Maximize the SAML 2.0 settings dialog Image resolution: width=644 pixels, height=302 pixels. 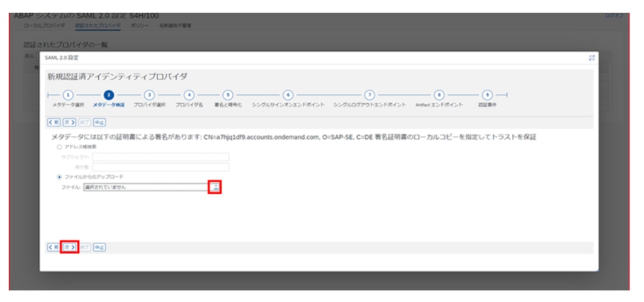(x=592, y=58)
